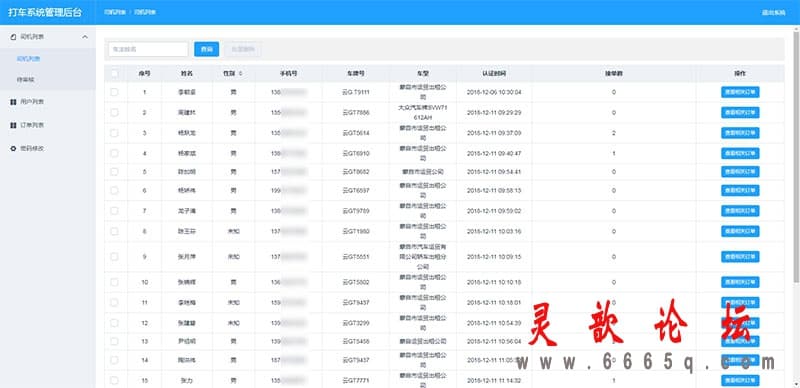This screenshot has width=800, height=388.
Task: Click the blue 查询 search button
Action: (x=207, y=49)
